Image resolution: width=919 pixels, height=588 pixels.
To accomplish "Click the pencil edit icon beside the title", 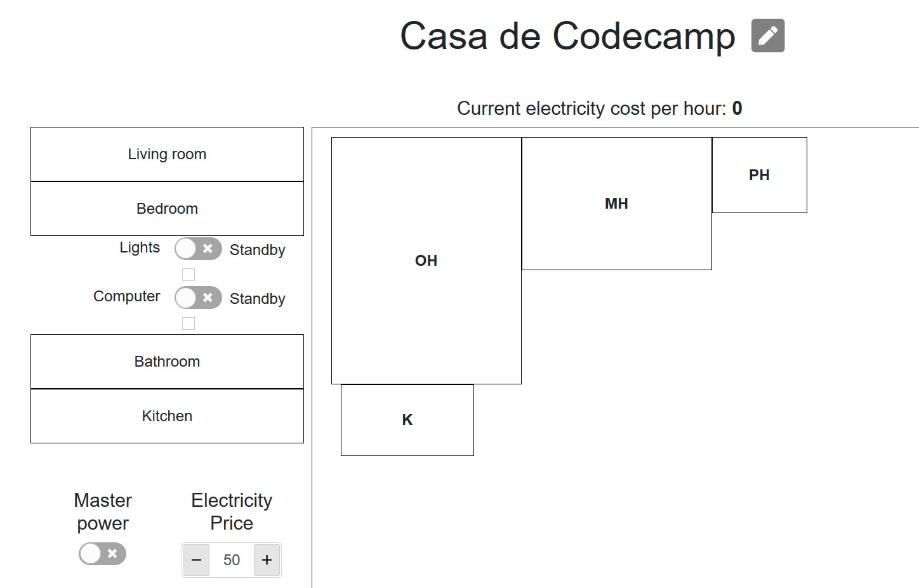I will tap(767, 36).
